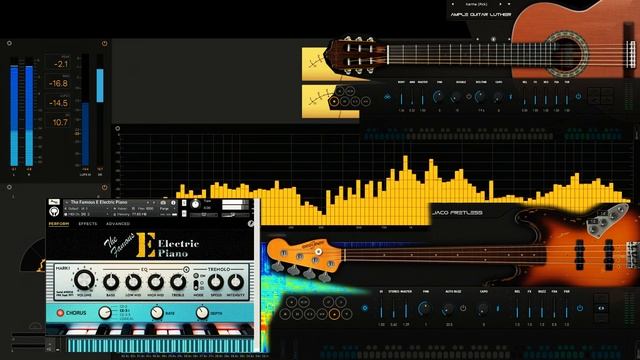The height and width of the screenshot is (360, 640).
Task: Click the High Mid EQ knob
Action: pyautogui.click(x=156, y=282)
